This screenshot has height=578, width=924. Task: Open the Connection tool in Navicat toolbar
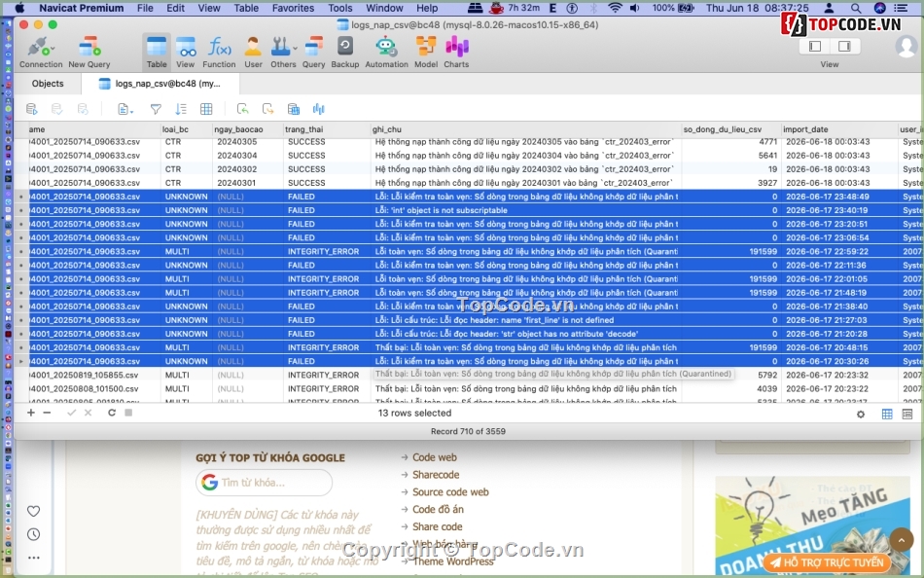pos(41,52)
